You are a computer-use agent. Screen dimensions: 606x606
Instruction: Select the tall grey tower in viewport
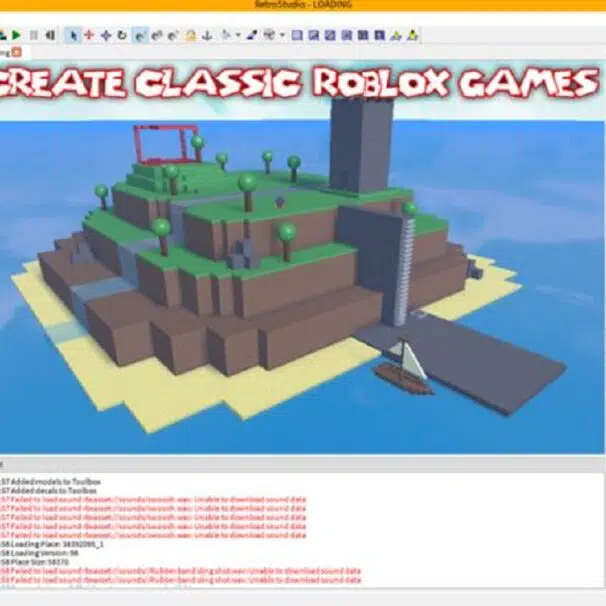(360, 145)
